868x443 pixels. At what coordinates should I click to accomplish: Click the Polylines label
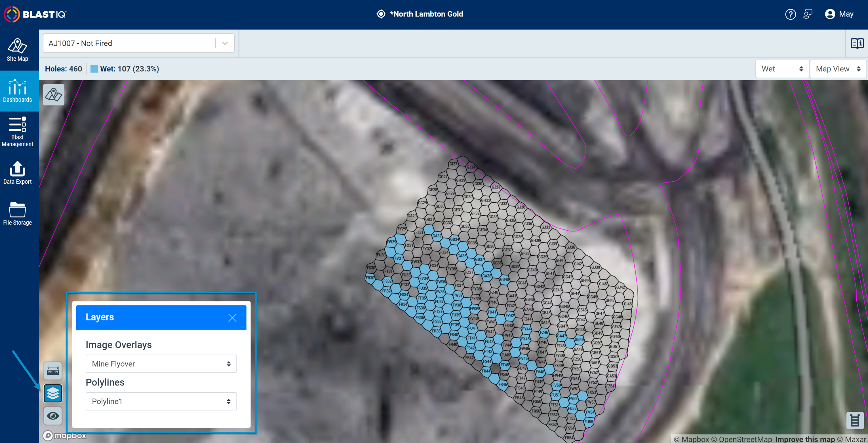[x=105, y=382]
